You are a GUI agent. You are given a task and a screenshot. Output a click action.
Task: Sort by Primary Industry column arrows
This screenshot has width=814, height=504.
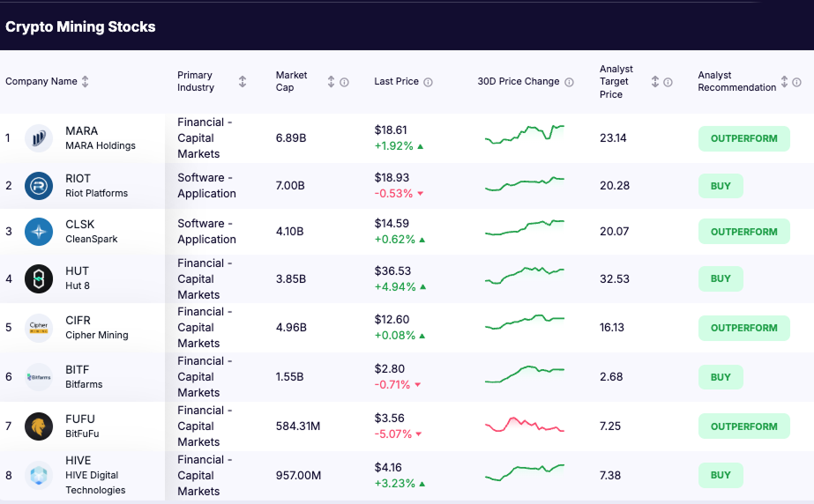click(243, 82)
